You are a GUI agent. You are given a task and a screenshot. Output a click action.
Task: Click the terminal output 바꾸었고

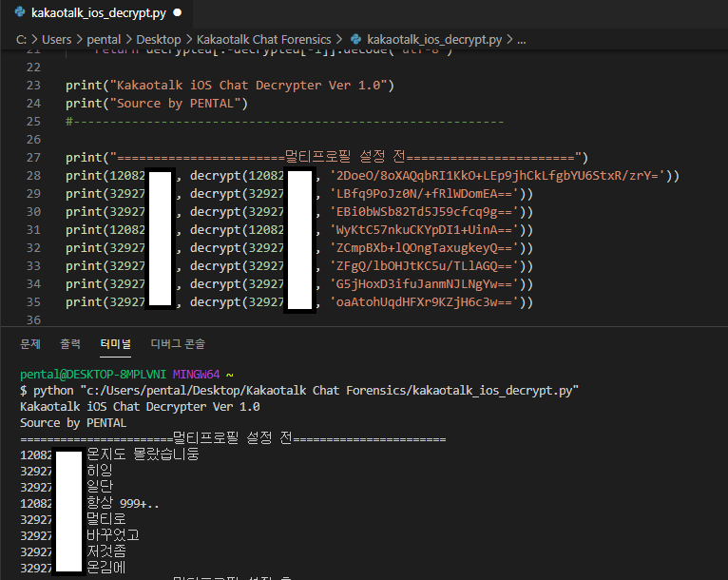(x=113, y=535)
